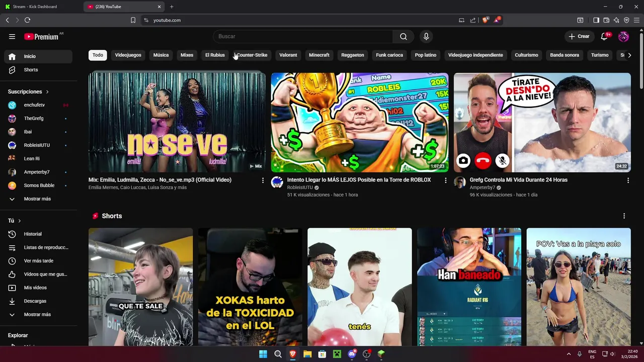This screenshot has height=362, width=644.
Task: Open the browser main menu
Action: click(x=636, y=20)
